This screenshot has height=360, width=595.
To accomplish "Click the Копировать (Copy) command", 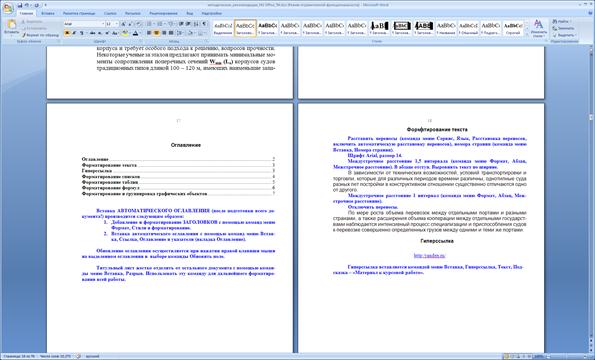I will click(x=34, y=28).
